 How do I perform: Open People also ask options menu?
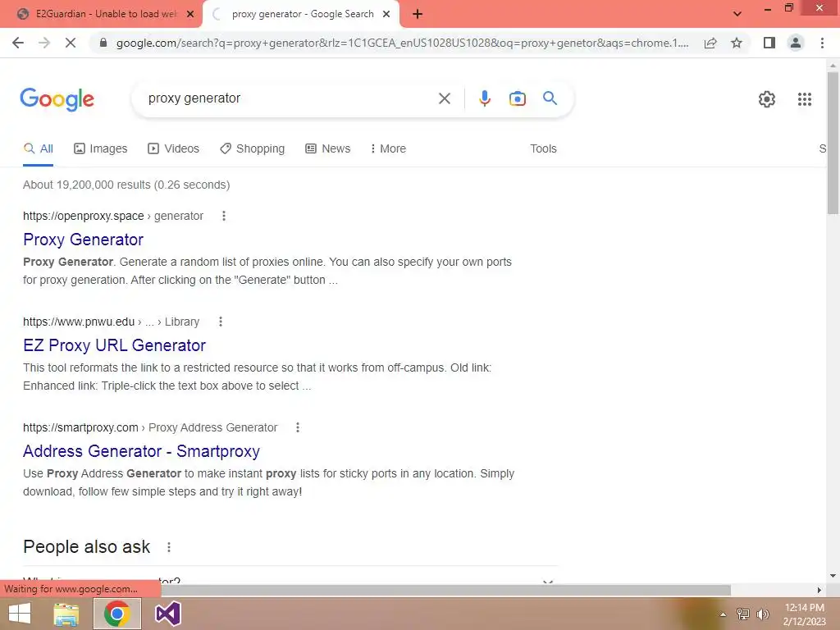[x=169, y=547]
